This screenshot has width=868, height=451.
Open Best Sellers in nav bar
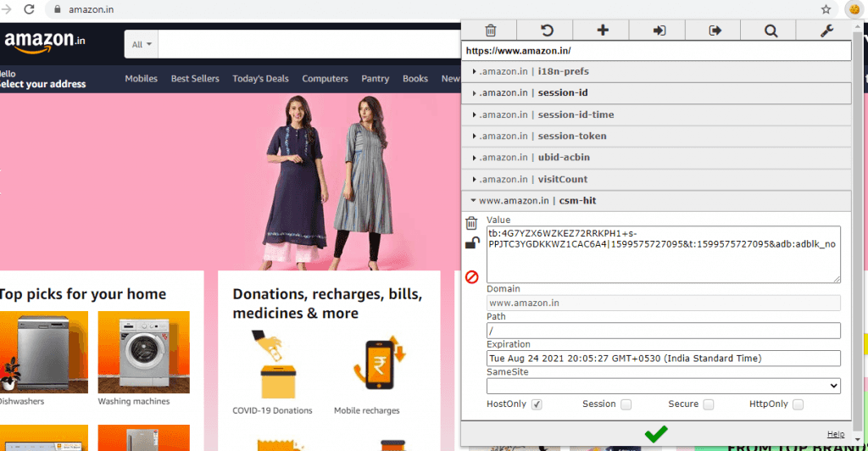click(x=195, y=79)
